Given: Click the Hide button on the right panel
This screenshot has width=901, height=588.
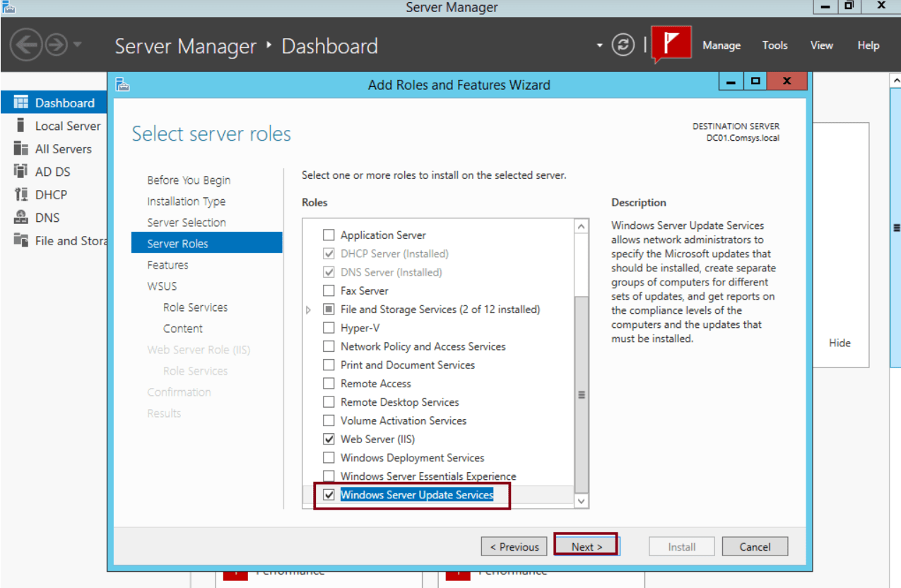Looking at the screenshot, I should (839, 343).
